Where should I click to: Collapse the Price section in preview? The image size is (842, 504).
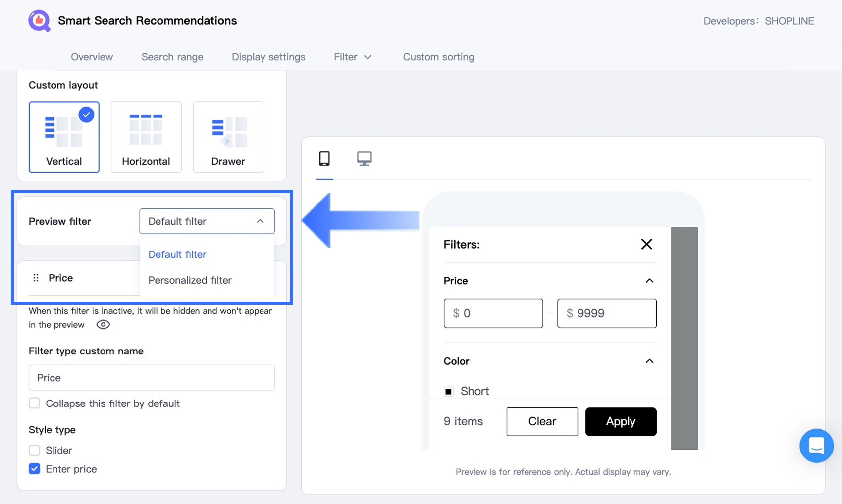click(x=649, y=281)
